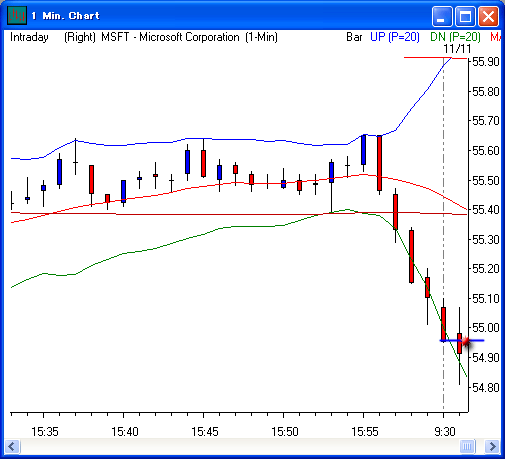
Task: Click the horizontal scrollbar thumb
Action: coord(467,446)
